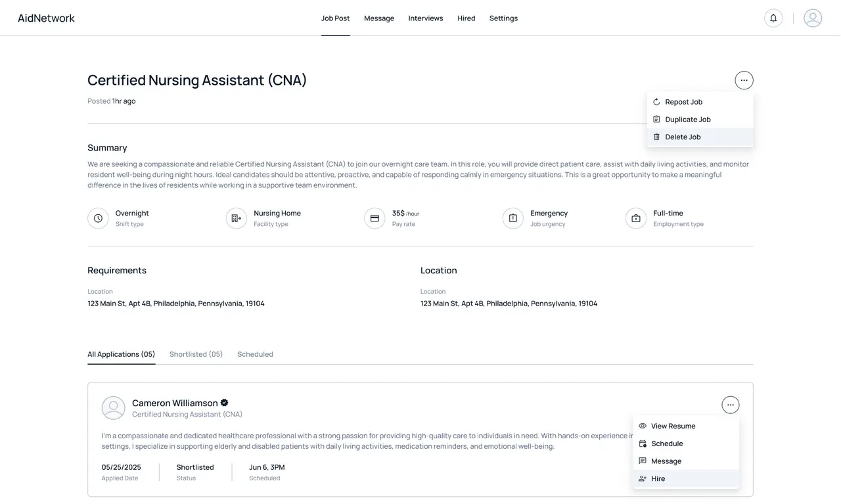841x504 pixels.
Task: Show the All Applications (05) tab
Action: click(x=122, y=354)
